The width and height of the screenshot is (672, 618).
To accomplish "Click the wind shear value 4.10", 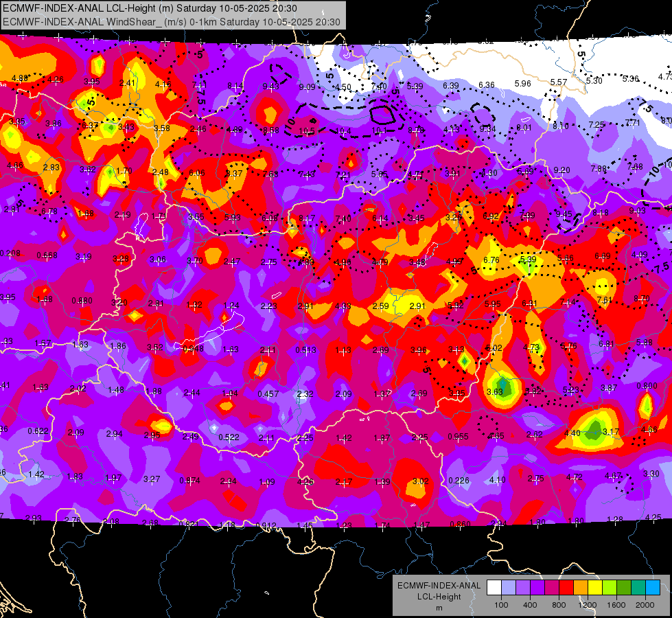I will click(x=498, y=480).
